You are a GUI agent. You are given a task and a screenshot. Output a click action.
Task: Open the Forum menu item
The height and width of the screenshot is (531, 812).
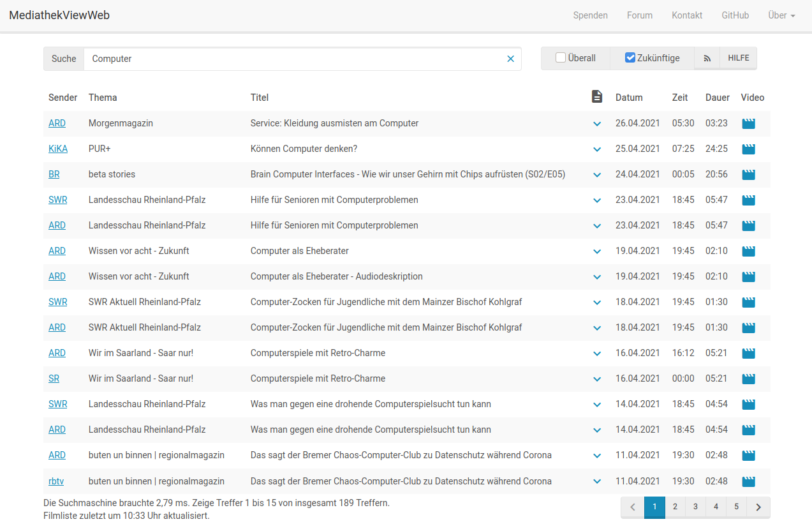tap(639, 15)
